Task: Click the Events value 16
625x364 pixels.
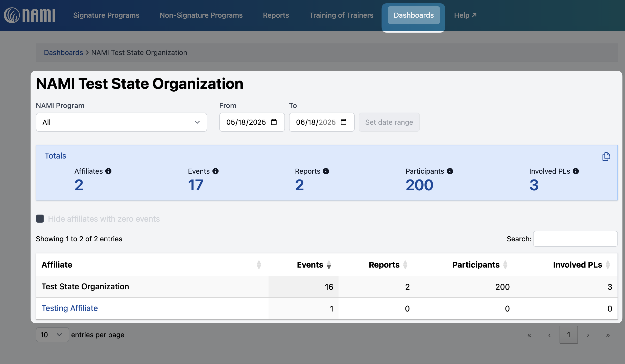Action: [329, 287]
